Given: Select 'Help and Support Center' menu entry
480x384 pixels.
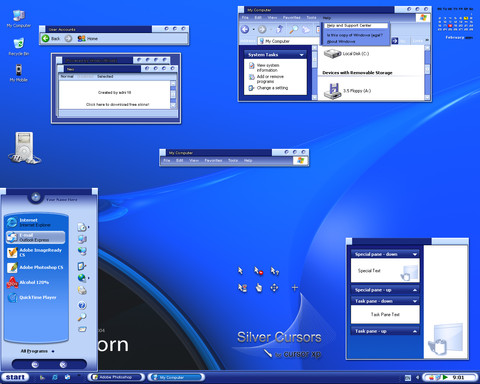Looking at the screenshot, I should point(355,26).
